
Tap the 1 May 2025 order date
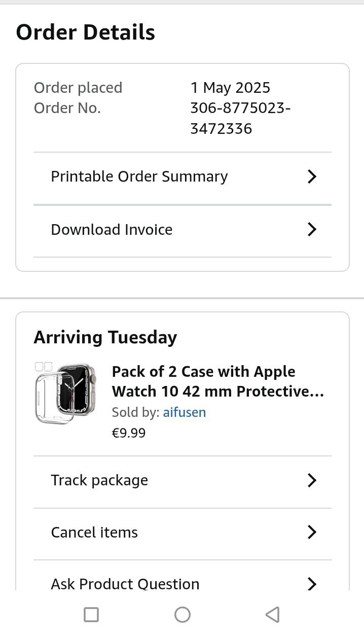click(230, 88)
